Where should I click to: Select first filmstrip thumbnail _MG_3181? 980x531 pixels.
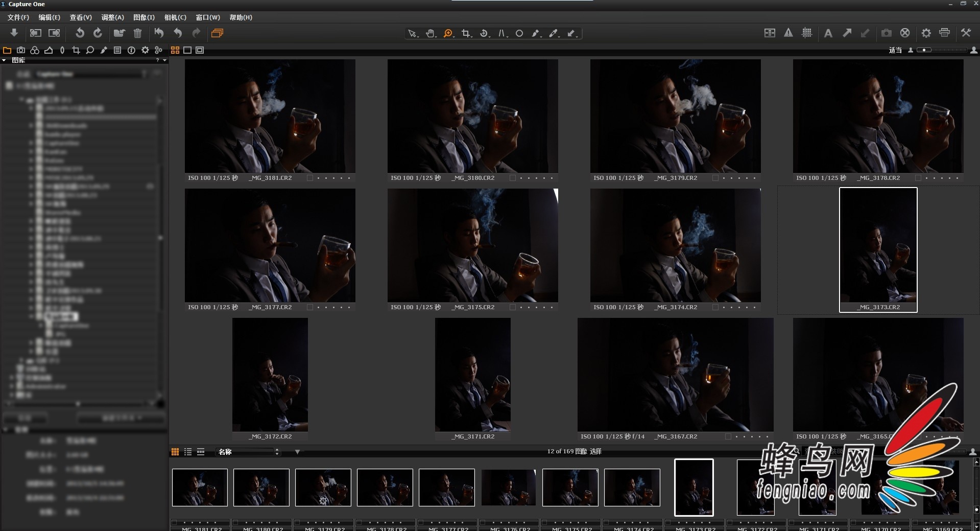click(200, 488)
